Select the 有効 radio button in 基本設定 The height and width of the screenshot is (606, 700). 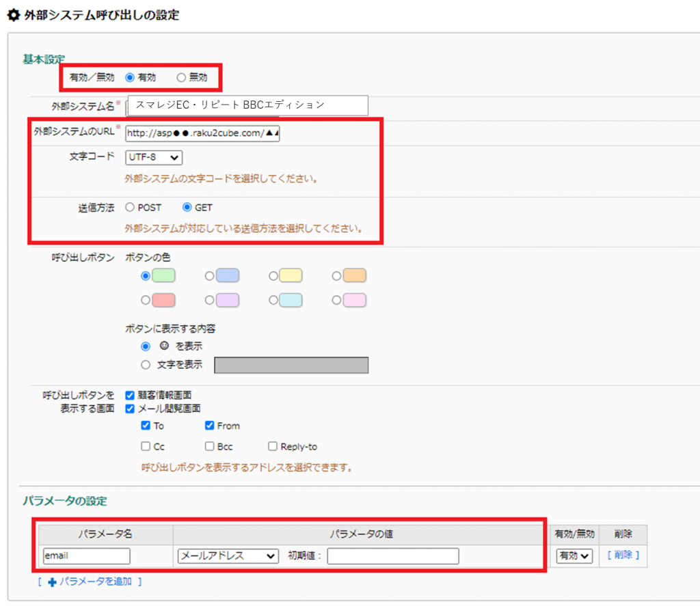coord(130,78)
